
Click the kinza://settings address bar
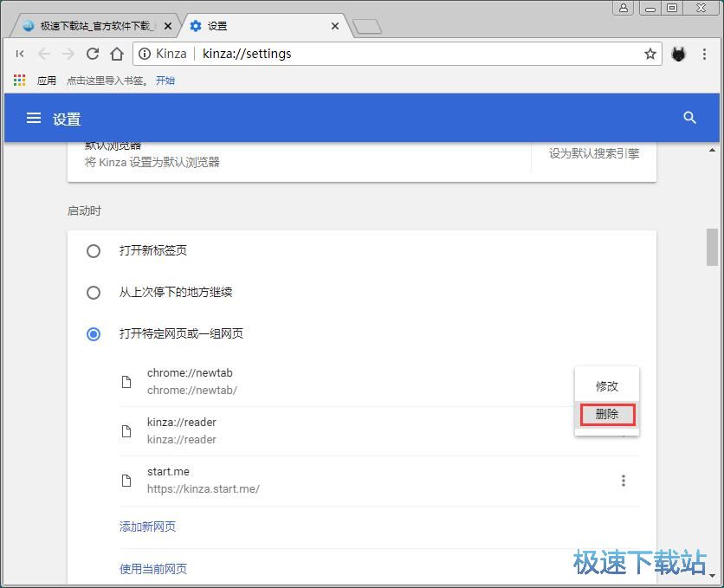(x=398, y=54)
